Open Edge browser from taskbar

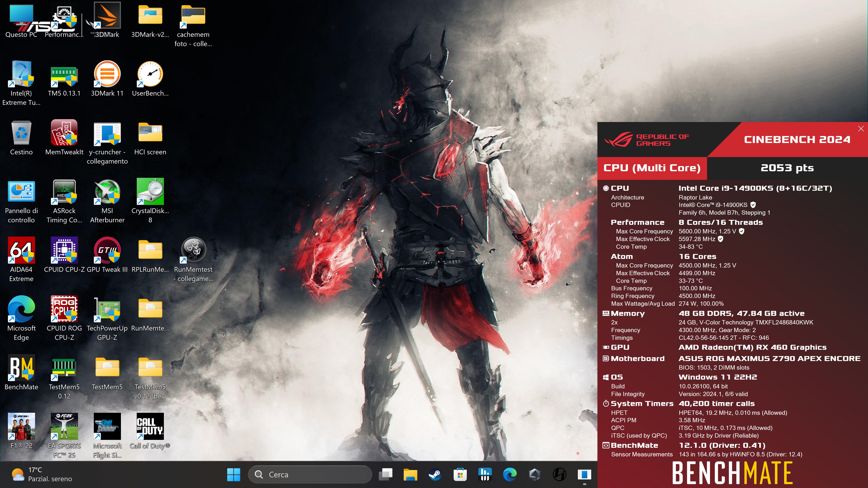pyautogui.click(x=510, y=474)
